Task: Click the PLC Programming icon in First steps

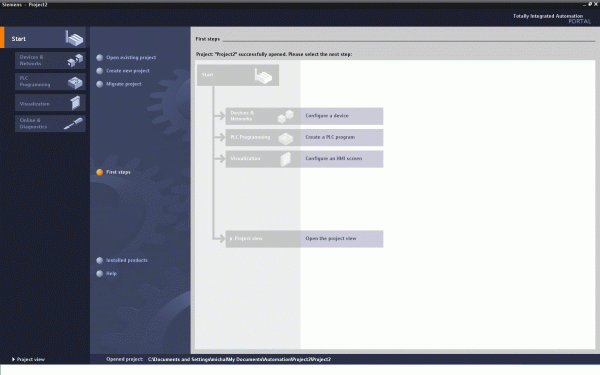Action: coord(285,138)
